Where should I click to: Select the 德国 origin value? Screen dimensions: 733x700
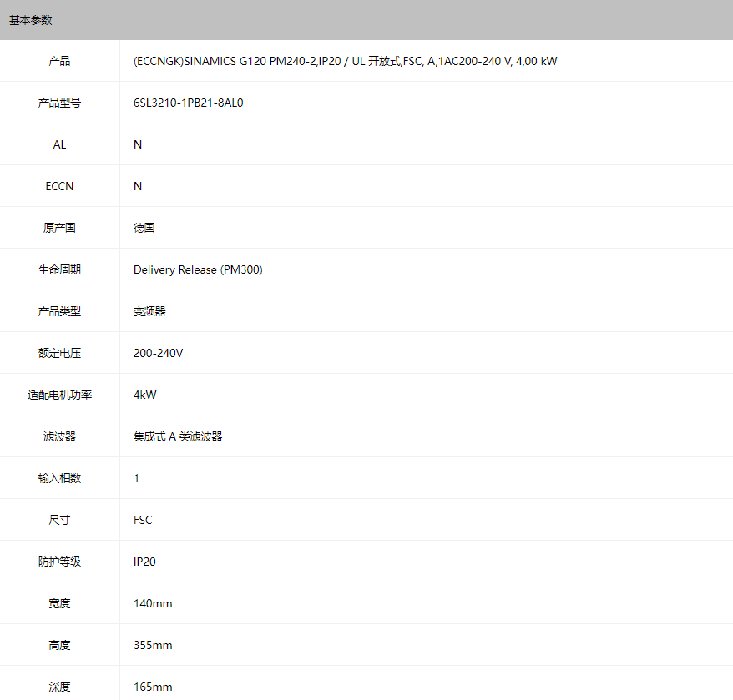tap(144, 228)
